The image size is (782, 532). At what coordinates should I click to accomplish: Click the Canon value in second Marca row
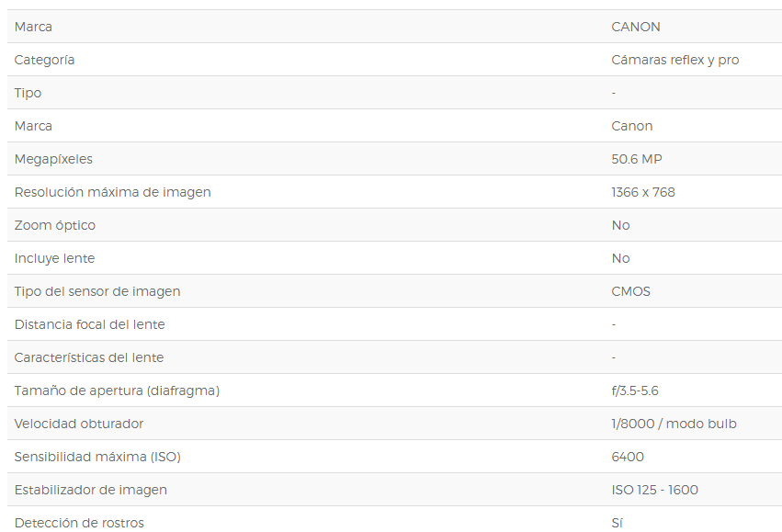632,126
